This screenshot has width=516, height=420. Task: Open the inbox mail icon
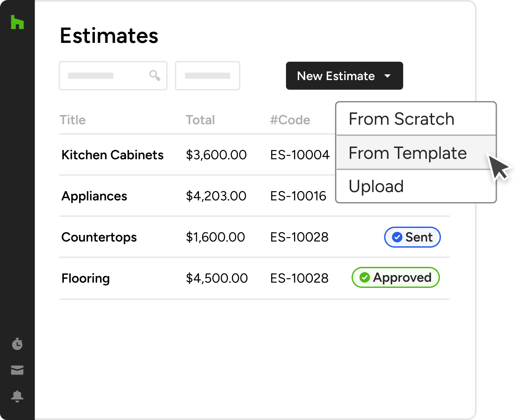tap(17, 370)
